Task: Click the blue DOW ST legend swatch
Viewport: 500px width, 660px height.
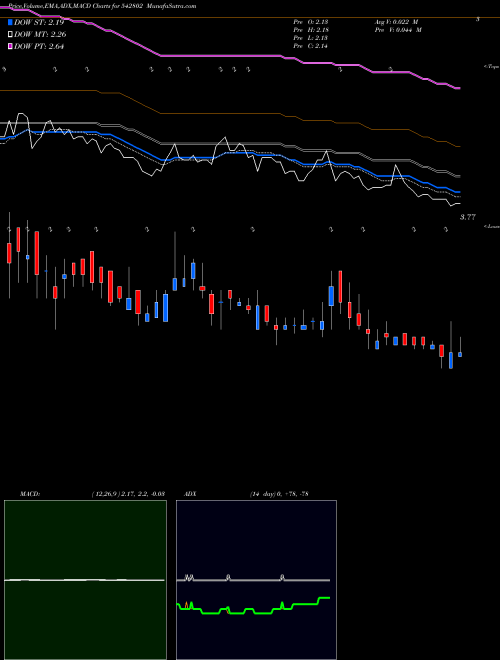Action: (x=11, y=22)
